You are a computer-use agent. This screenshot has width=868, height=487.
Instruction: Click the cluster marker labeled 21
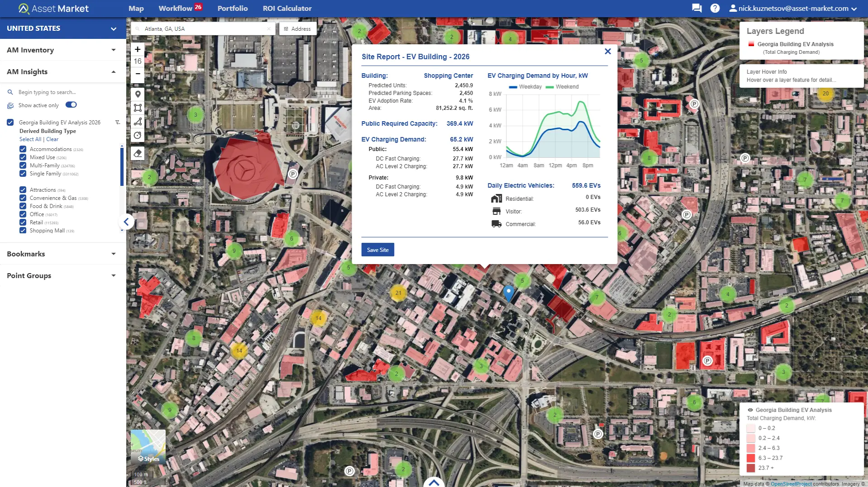point(398,293)
